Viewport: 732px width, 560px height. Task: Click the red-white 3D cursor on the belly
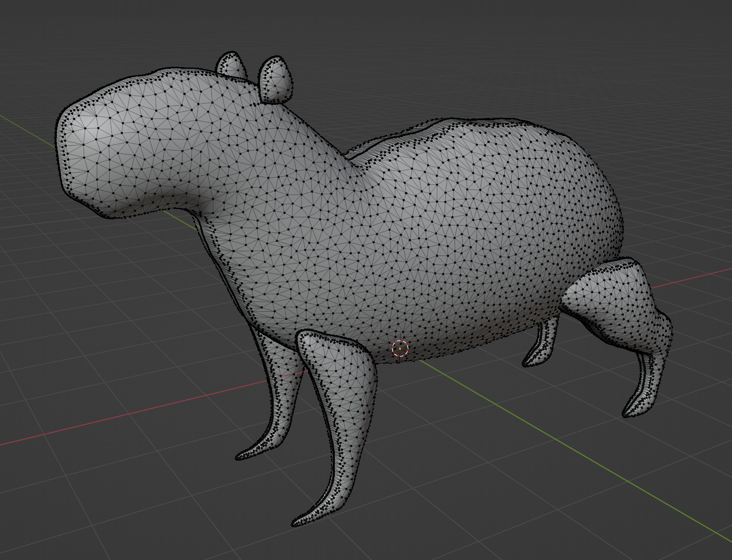pyautogui.click(x=400, y=348)
